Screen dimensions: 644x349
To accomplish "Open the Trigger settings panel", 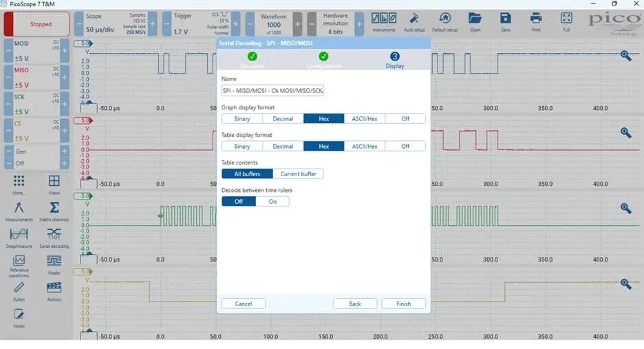I will coord(201,24).
